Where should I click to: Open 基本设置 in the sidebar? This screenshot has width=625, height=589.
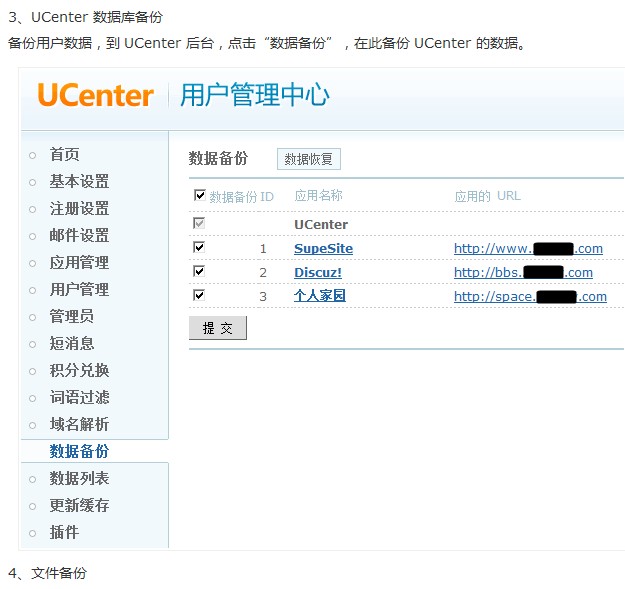click(x=79, y=181)
